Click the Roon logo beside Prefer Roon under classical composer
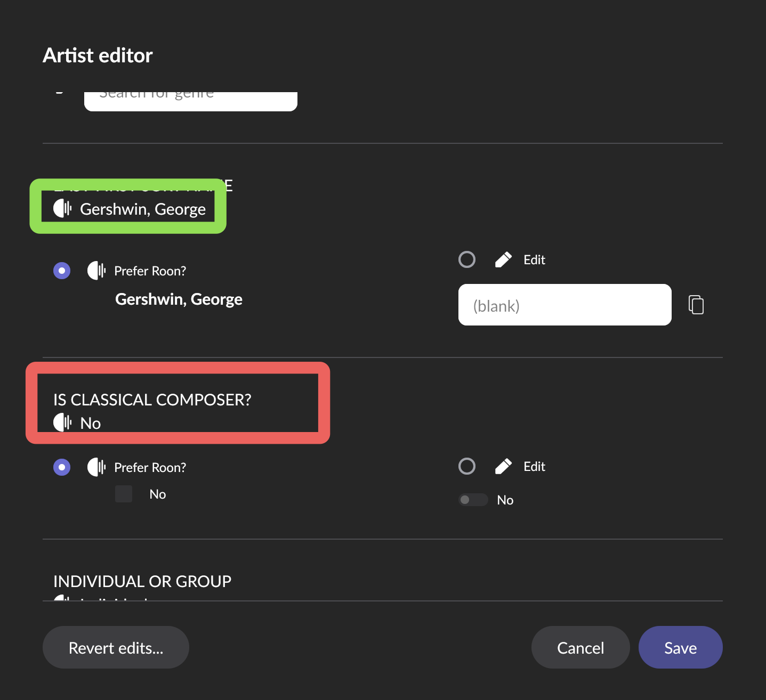Viewport: 766px width, 700px height. pyautogui.click(x=96, y=467)
